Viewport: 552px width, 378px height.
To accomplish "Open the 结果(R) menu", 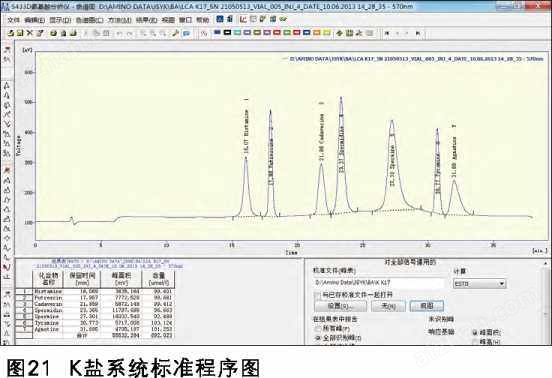I will 146,20.
